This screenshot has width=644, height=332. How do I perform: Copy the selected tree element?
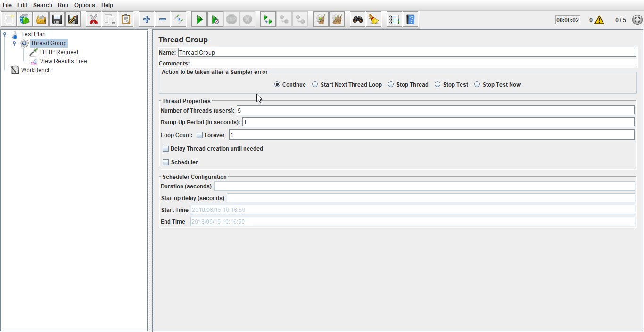click(109, 19)
